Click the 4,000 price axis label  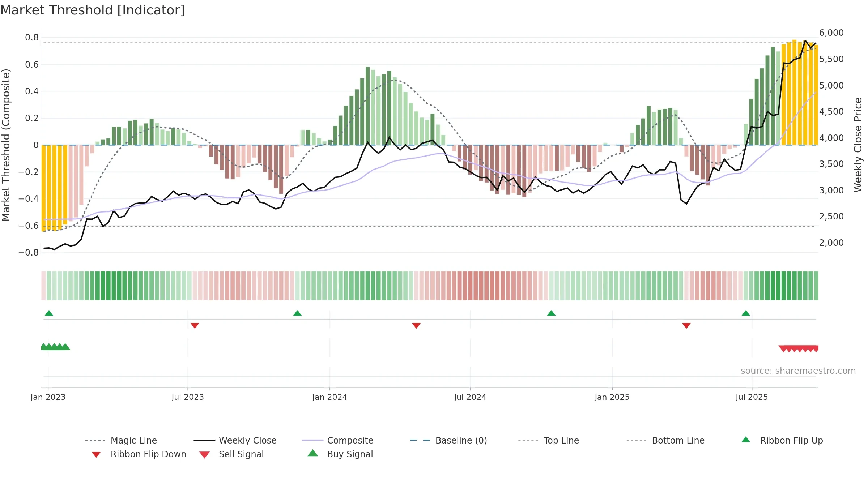point(831,138)
